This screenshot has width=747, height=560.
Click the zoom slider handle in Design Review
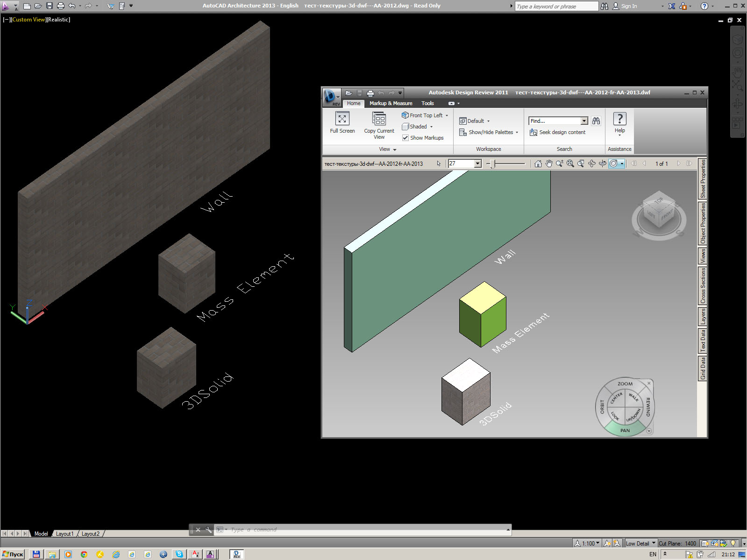(492, 164)
